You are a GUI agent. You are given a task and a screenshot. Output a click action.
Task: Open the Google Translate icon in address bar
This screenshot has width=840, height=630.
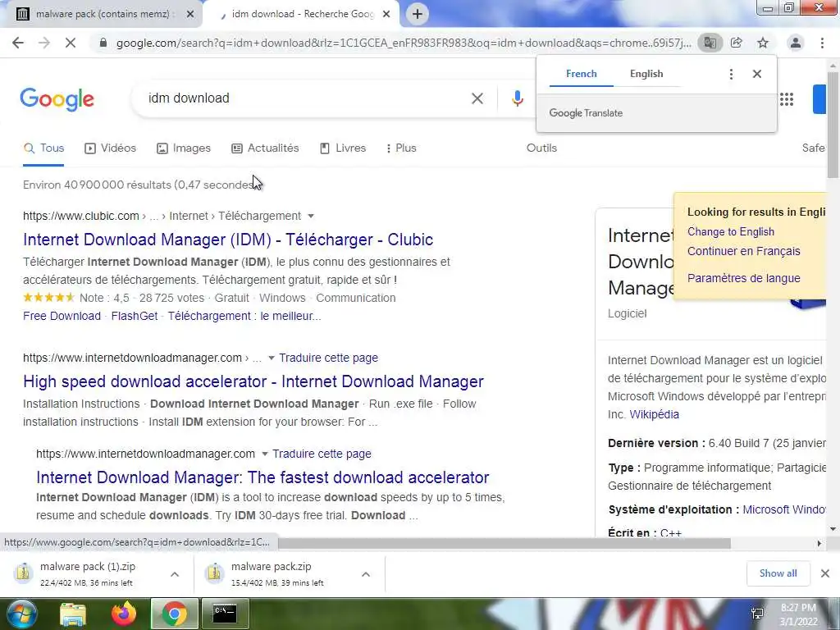click(710, 43)
